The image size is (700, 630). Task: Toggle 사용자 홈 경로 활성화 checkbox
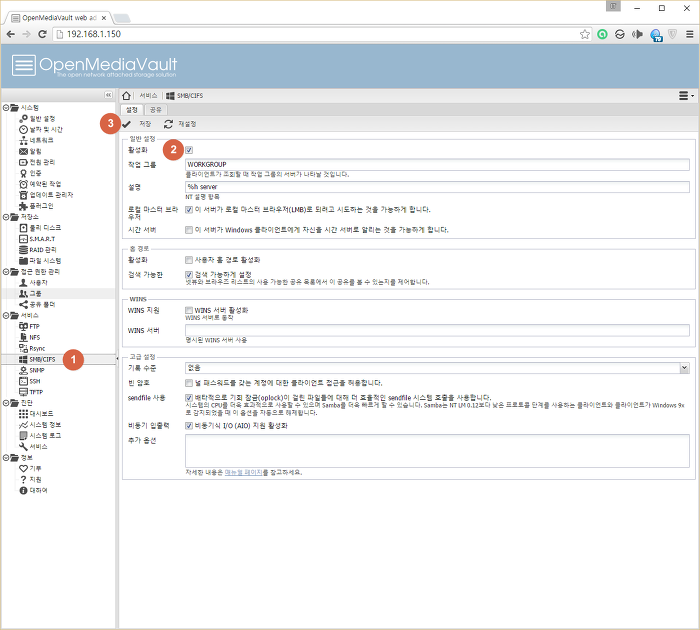coord(189,260)
